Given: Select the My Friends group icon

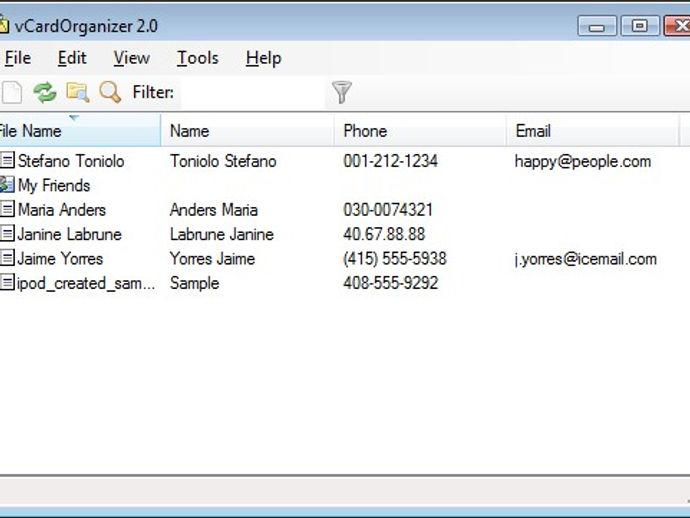Looking at the screenshot, I should 7,185.
